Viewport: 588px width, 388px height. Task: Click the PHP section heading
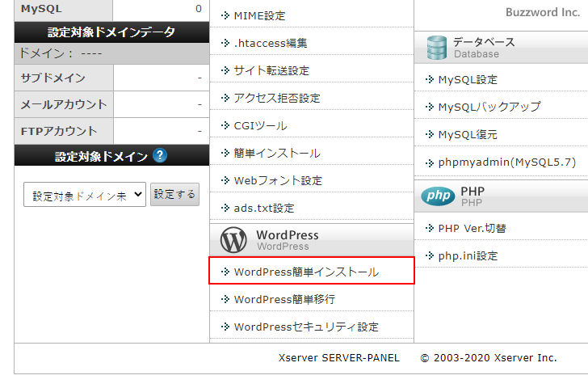[x=472, y=191]
